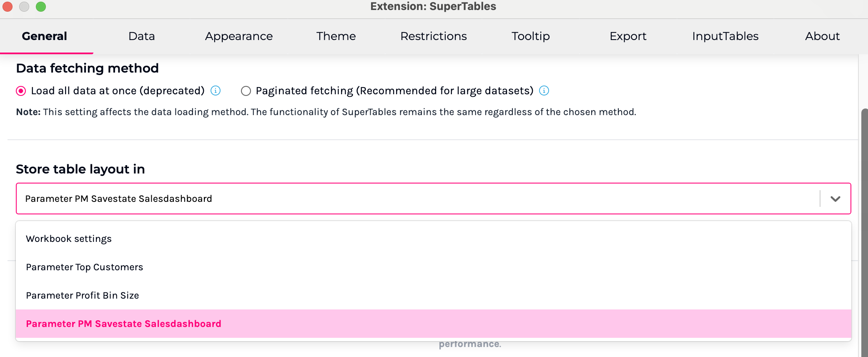Click the Store table layout combo box field

tap(417, 199)
